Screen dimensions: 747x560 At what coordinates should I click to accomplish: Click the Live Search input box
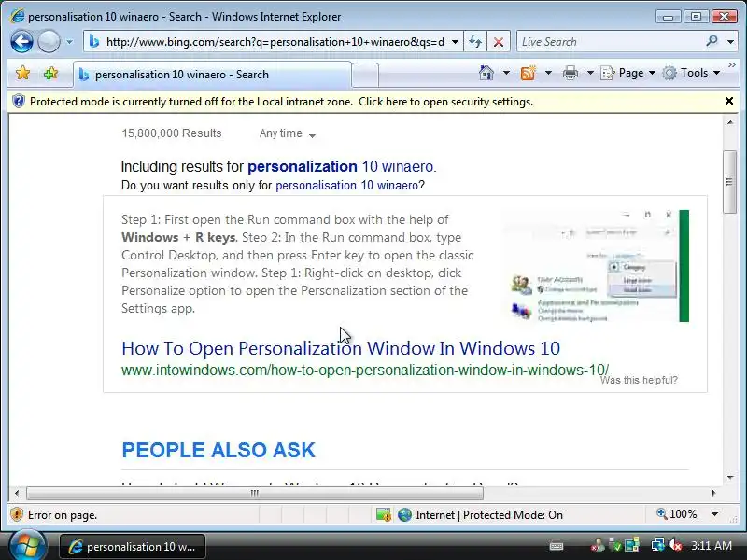611,42
